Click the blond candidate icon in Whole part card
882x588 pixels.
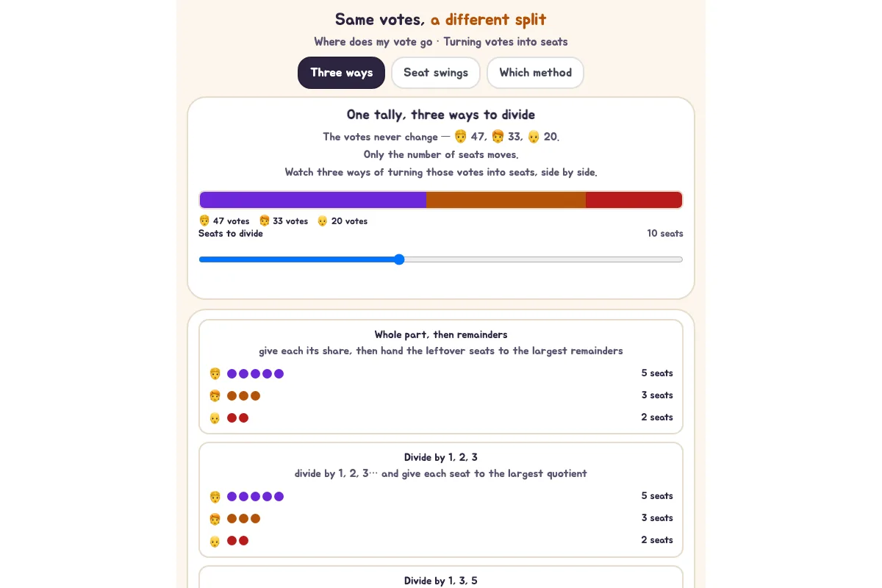[x=215, y=373]
